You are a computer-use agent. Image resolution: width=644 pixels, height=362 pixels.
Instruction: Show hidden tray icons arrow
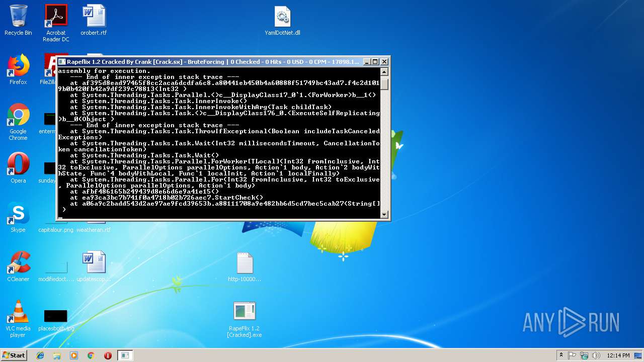tap(561, 355)
